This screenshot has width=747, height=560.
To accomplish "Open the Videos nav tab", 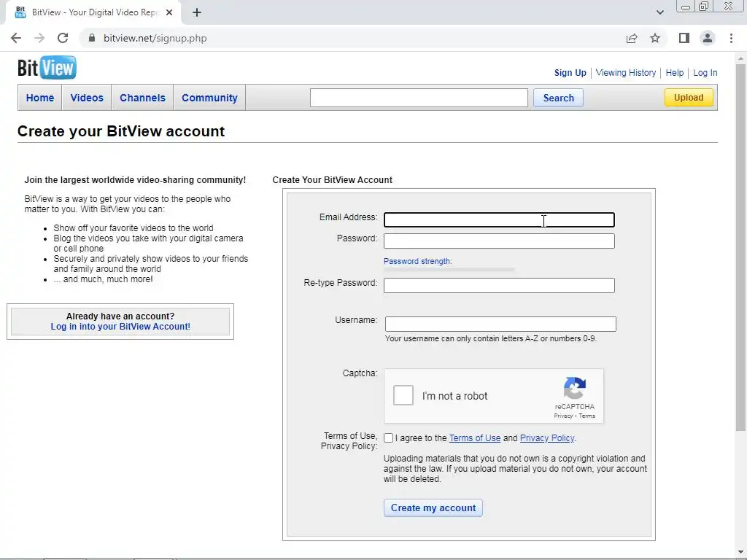I will [x=87, y=98].
